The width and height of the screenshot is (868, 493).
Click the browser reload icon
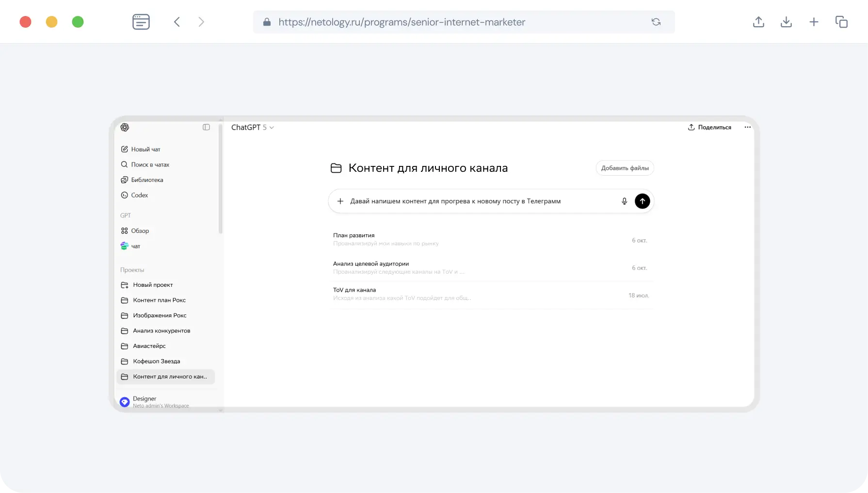pyautogui.click(x=656, y=22)
